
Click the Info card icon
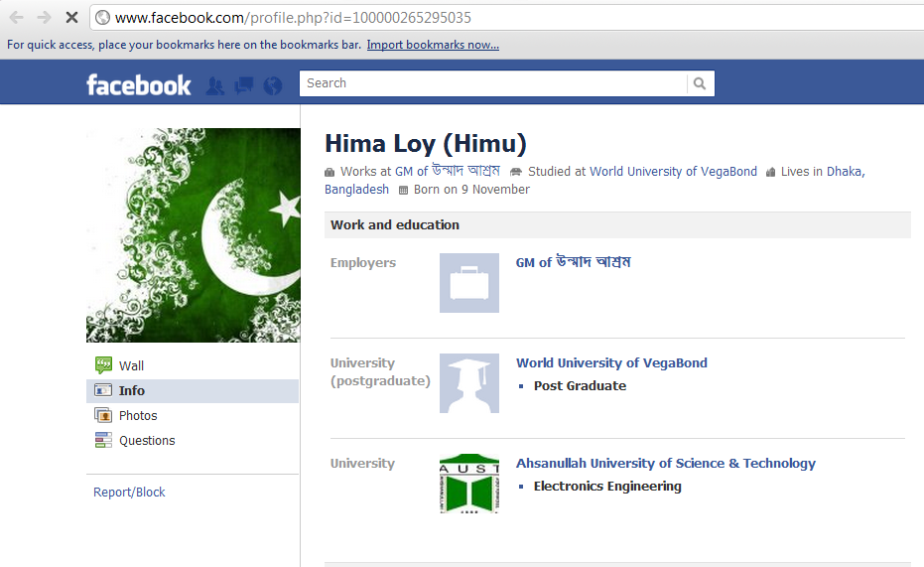(x=103, y=390)
